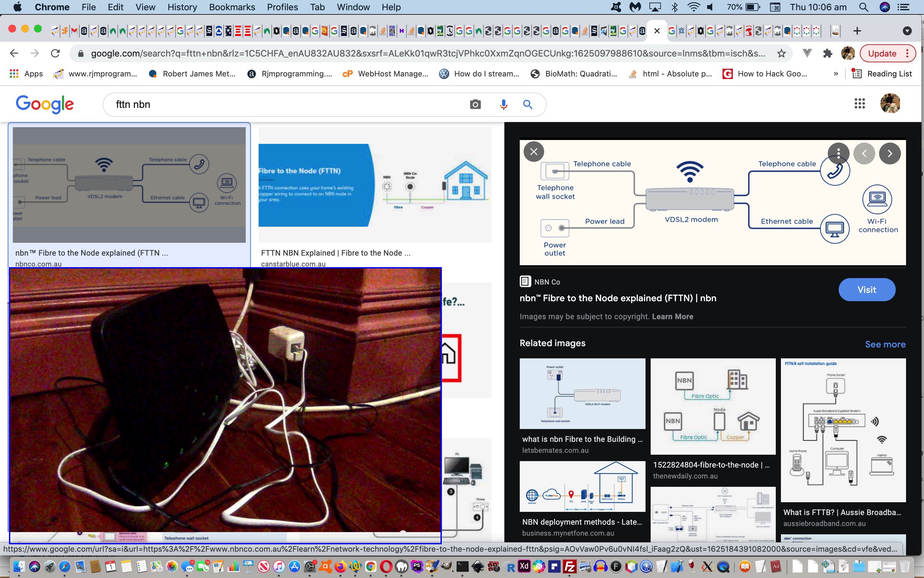Screen dimensions: 924x578
Task: Open the www.rjmprogram... bookmark
Action: click(x=96, y=74)
